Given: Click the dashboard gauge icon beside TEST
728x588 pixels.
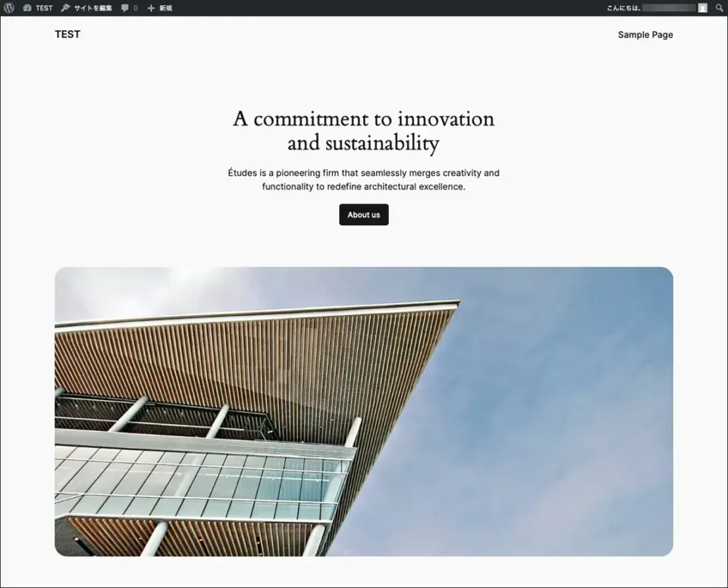Looking at the screenshot, I should [27, 8].
